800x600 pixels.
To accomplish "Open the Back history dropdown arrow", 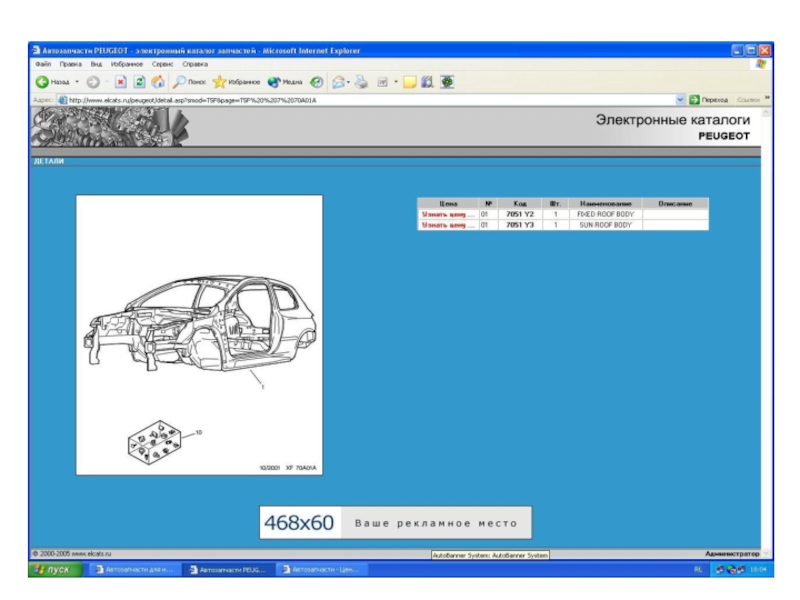I will pyautogui.click(x=77, y=82).
